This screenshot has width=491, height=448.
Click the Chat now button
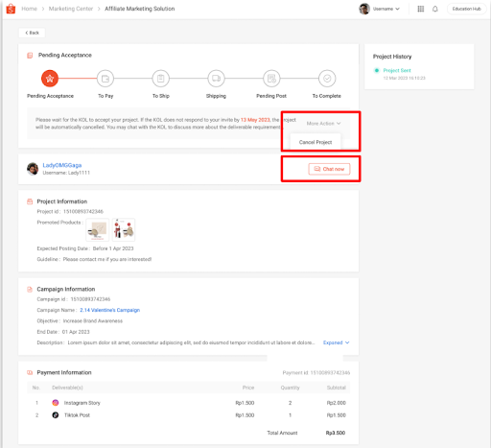(329, 169)
